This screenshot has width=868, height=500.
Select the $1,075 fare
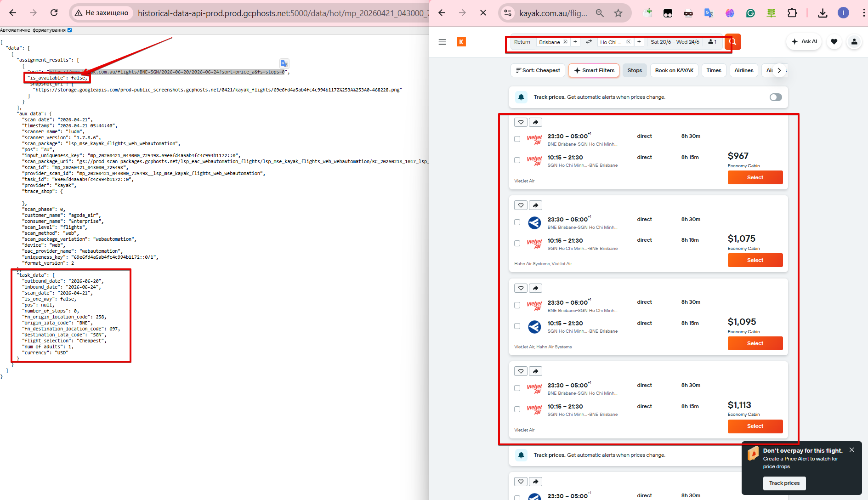(x=755, y=260)
